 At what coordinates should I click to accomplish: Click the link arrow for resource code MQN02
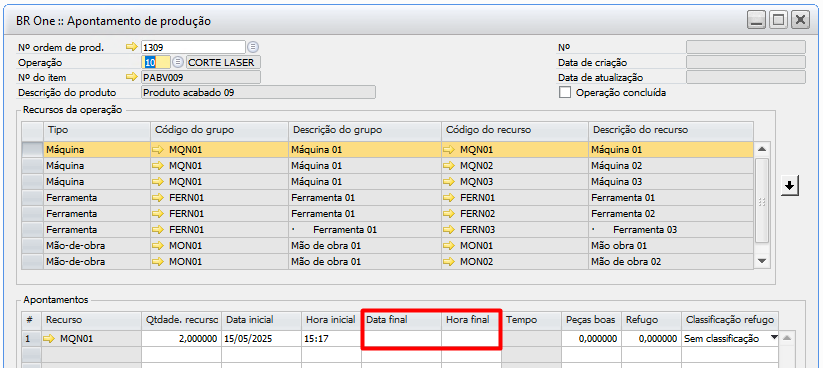(450, 166)
